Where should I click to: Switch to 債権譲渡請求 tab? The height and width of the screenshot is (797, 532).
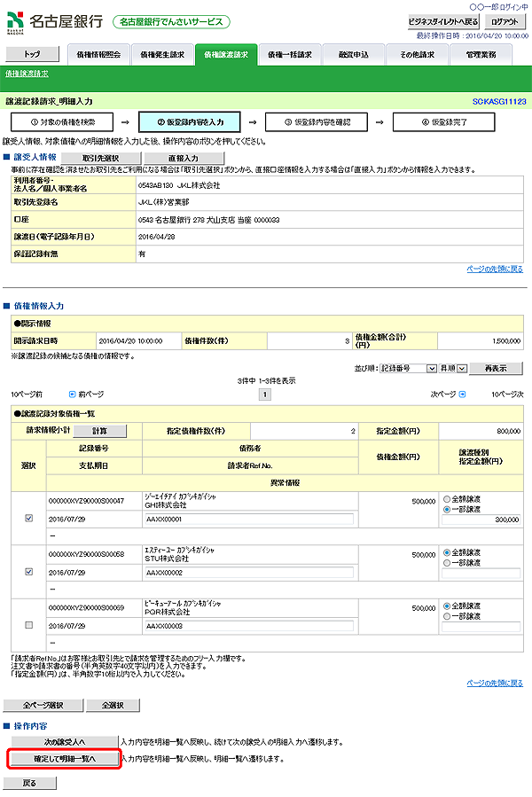click(x=226, y=55)
